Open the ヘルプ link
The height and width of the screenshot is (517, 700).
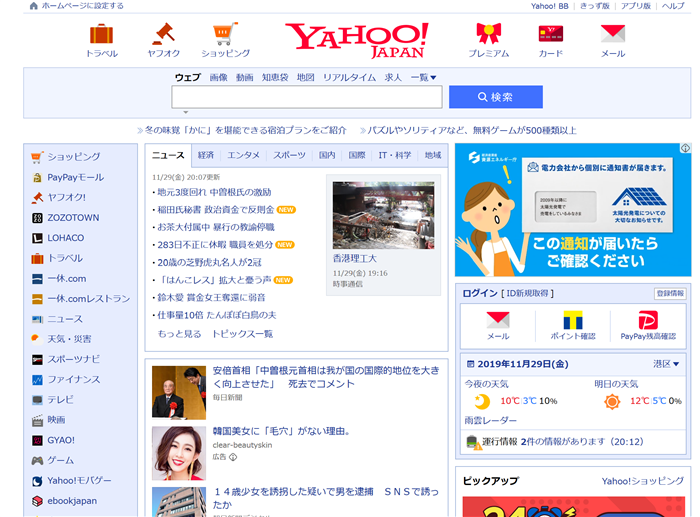(x=673, y=6)
